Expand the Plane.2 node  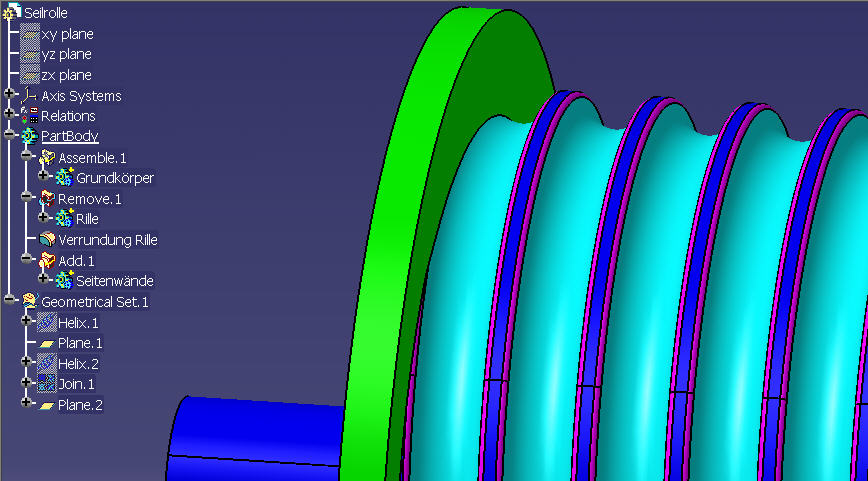26,403
